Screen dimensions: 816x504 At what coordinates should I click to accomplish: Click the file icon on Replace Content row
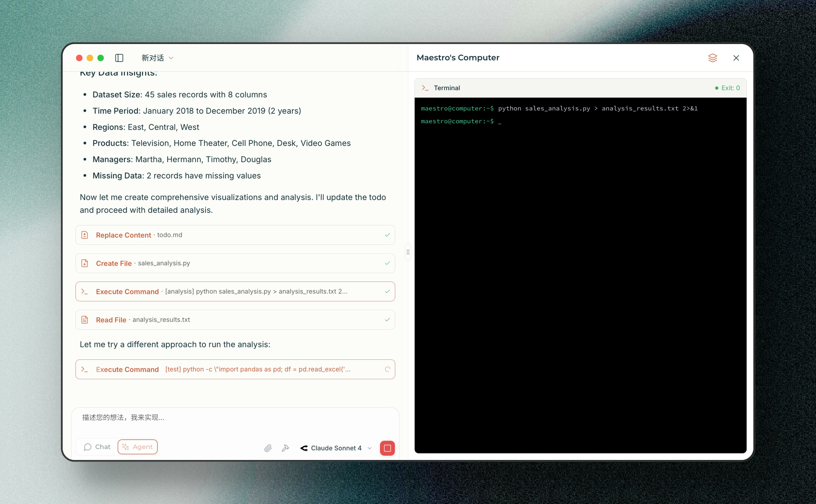pyautogui.click(x=85, y=235)
